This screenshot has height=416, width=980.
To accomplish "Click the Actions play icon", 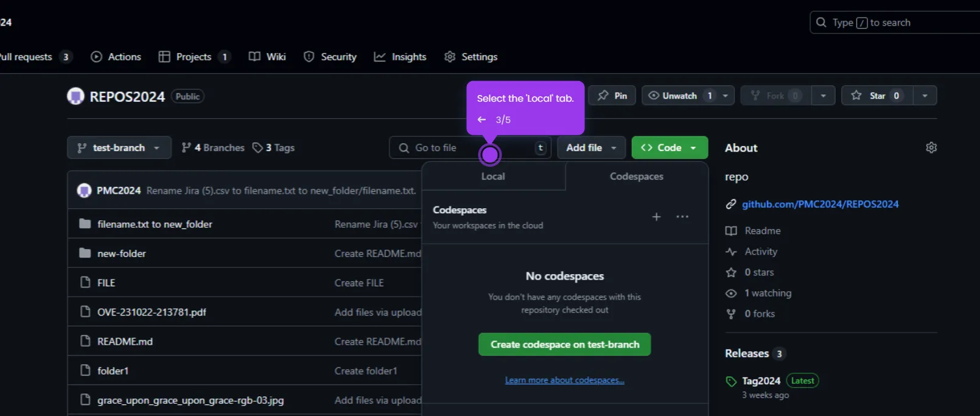I will point(96,57).
